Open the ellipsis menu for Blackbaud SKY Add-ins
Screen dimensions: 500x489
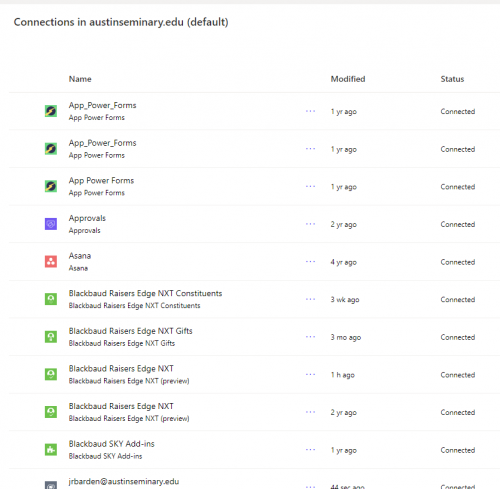(x=310, y=450)
